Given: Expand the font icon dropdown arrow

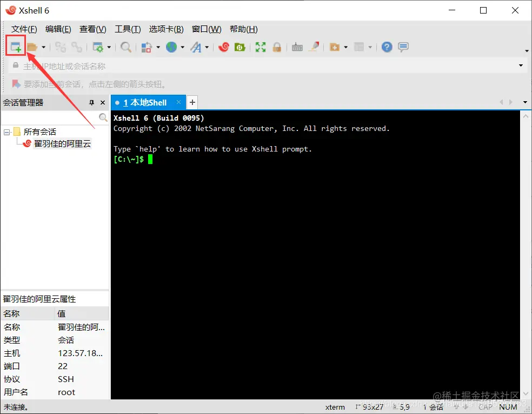Looking at the screenshot, I should point(207,47).
